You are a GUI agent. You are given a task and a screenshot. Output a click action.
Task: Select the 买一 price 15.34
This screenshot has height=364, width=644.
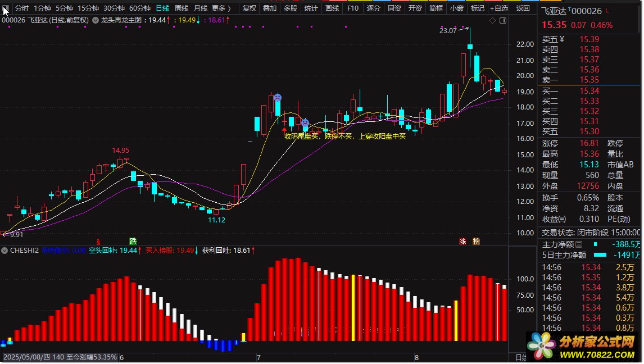(589, 91)
